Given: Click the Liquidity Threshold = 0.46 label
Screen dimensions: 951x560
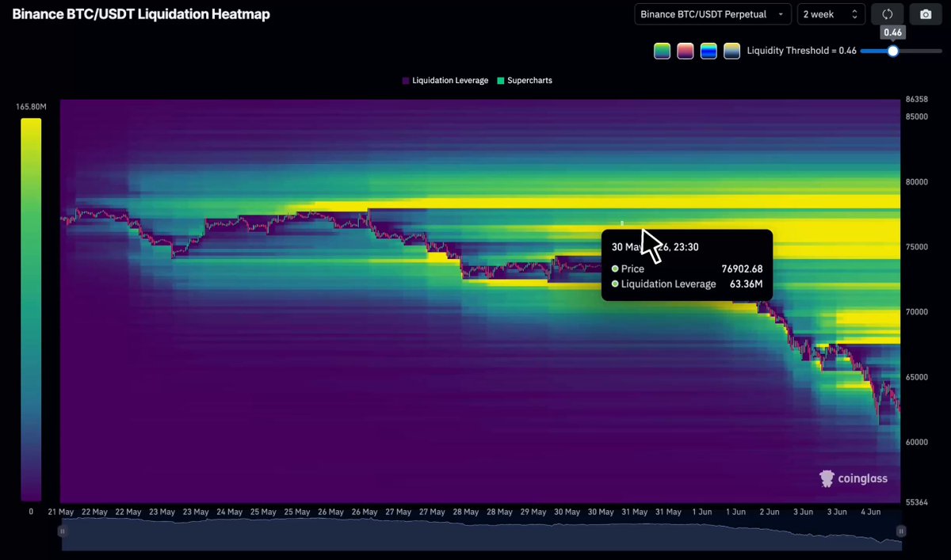Looking at the screenshot, I should pos(801,51).
